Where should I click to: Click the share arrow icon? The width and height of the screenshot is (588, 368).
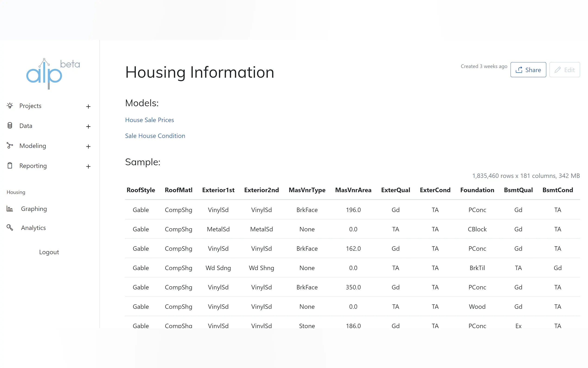tap(519, 70)
